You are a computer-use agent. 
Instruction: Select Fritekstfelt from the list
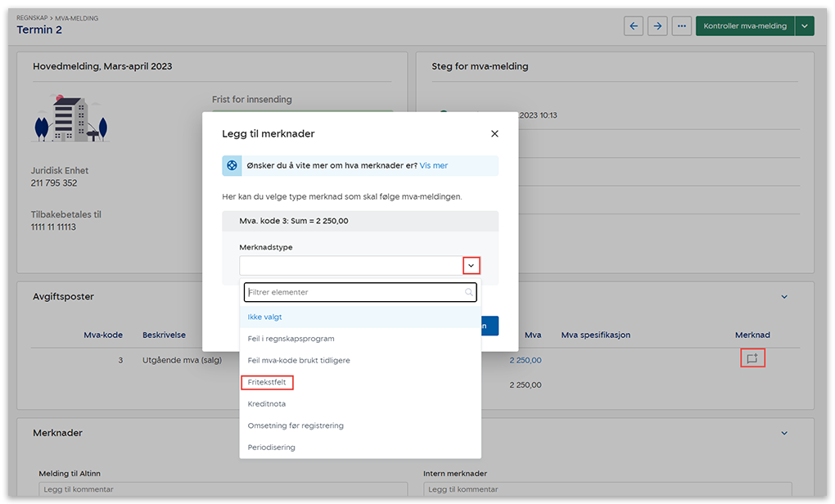[268, 382]
